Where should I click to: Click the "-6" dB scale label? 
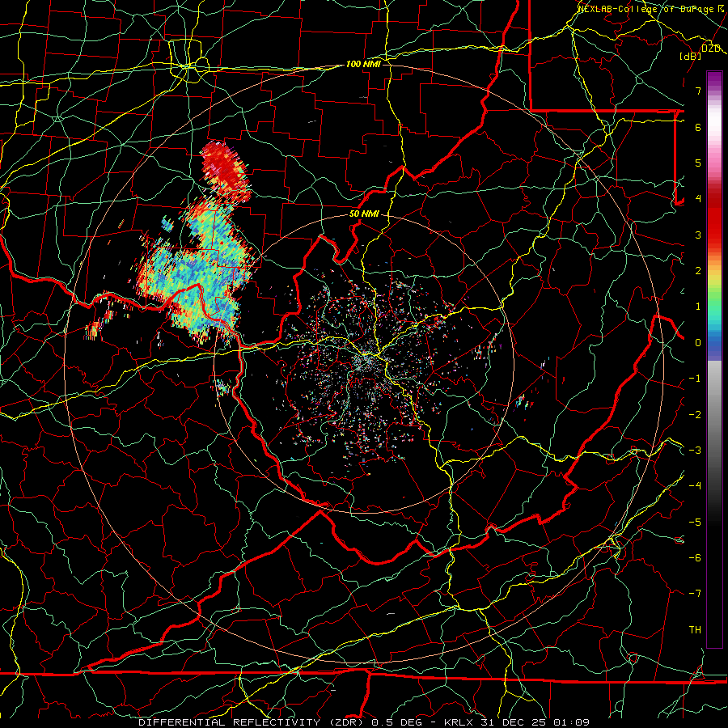[695, 558]
